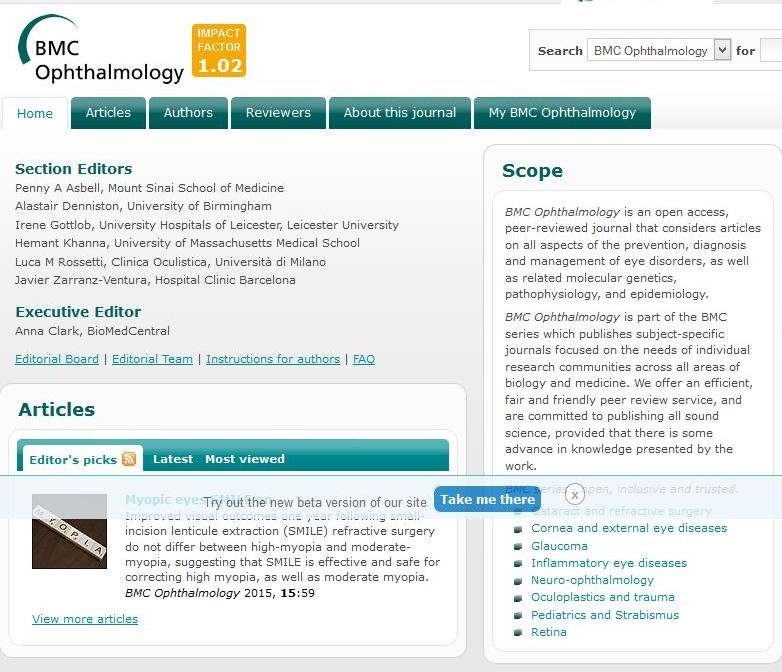The width and height of the screenshot is (782, 672).
Task: Open Inflammatory eye diseases section
Action: tap(609, 563)
